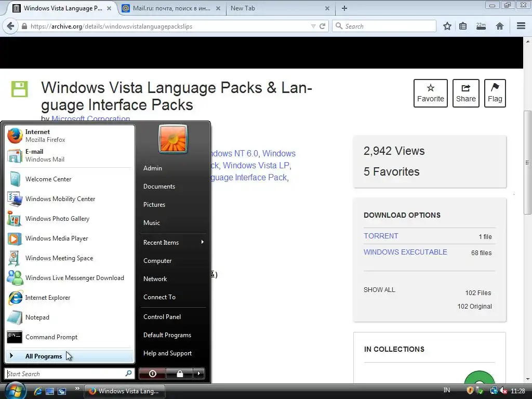
Task: Open the Firefox hamburger menu
Action: coord(521,26)
